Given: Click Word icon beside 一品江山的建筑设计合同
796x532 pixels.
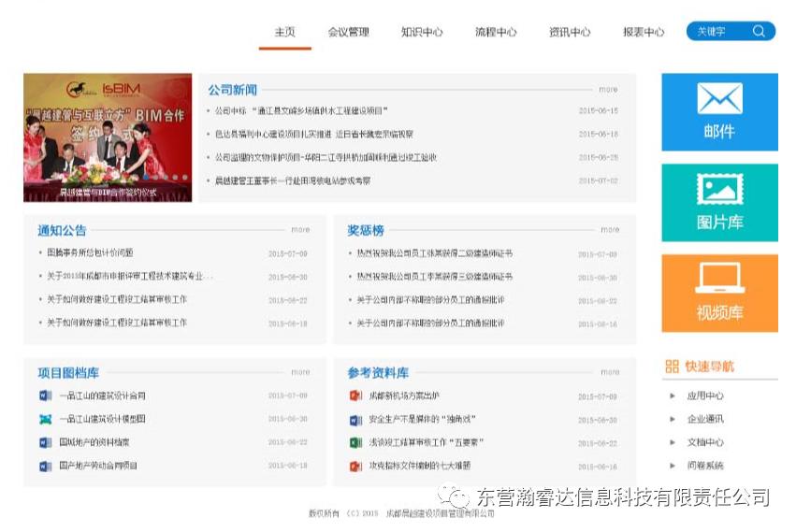Looking at the screenshot, I should click(46, 395).
